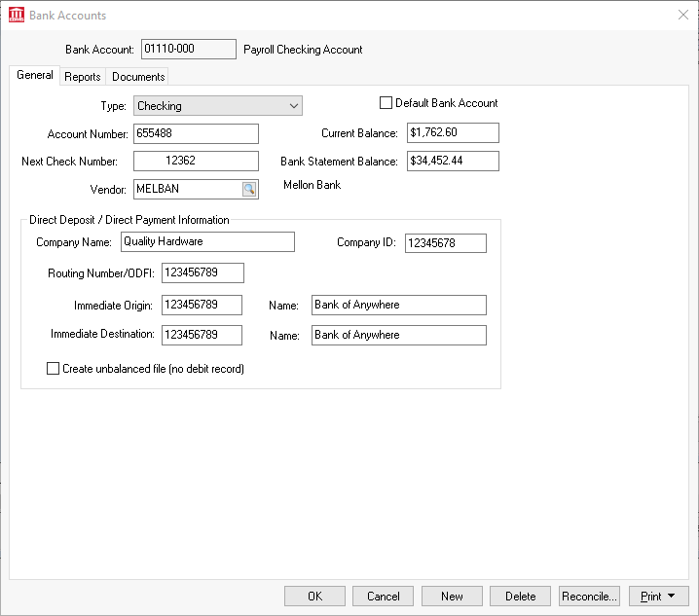This screenshot has height=616, width=699.
Task: Open the Type dropdown showing Checking
Action: (x=217, y=106)
